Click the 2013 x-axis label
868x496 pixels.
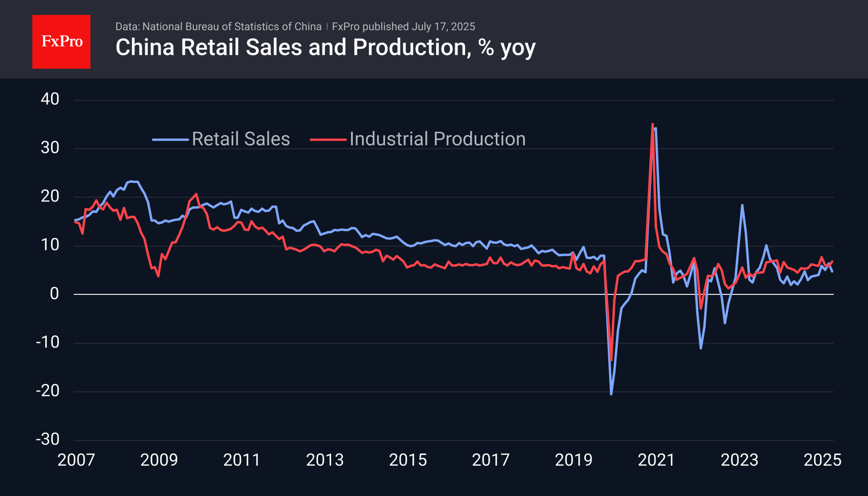click(x=325, y=460)
